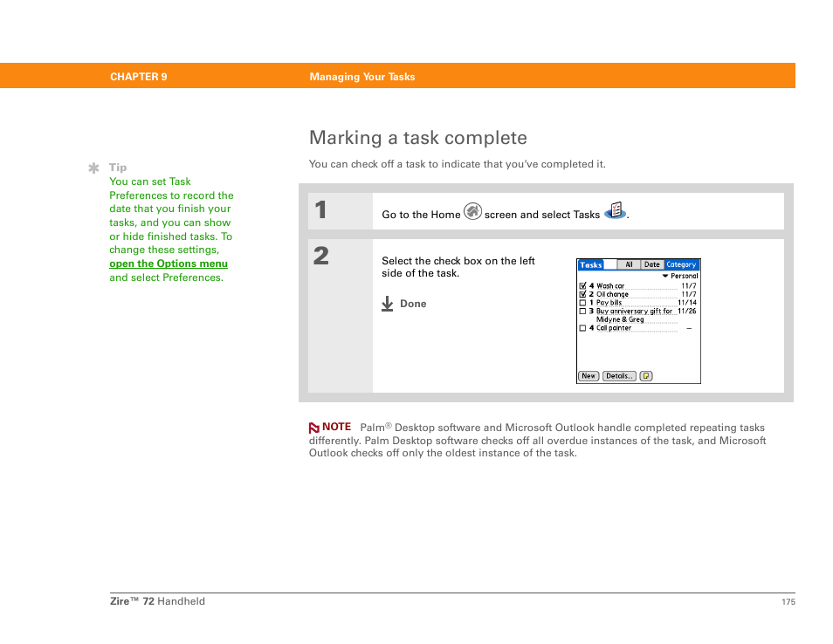Switch to the All tab
This screenshot has height=644, width=833.
(x=629, y=264)
